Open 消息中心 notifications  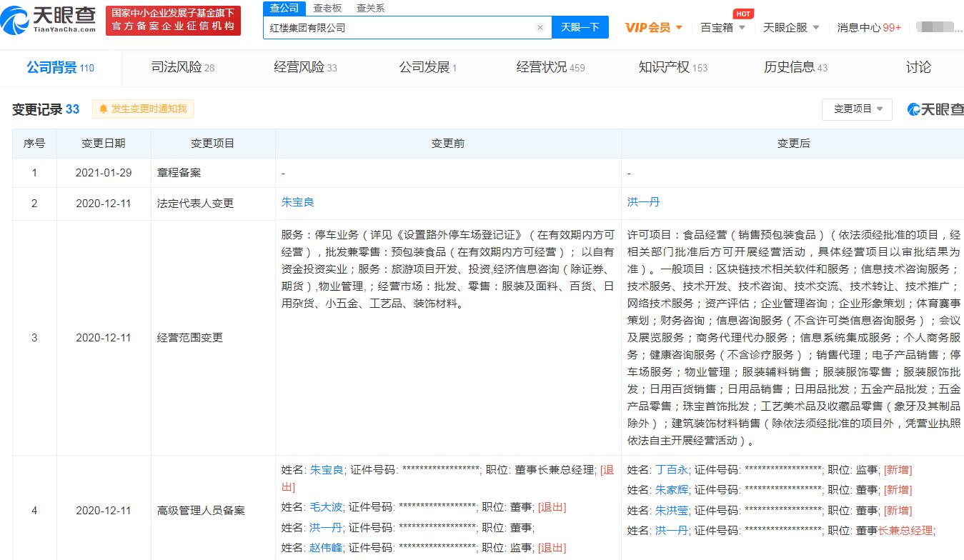coord(868,28)
